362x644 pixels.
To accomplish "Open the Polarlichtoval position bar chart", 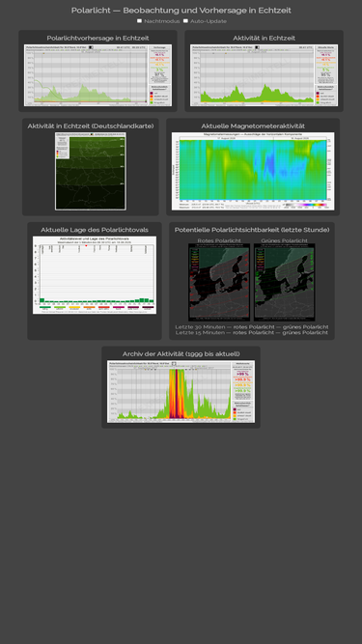I will [x=95, y=275].
